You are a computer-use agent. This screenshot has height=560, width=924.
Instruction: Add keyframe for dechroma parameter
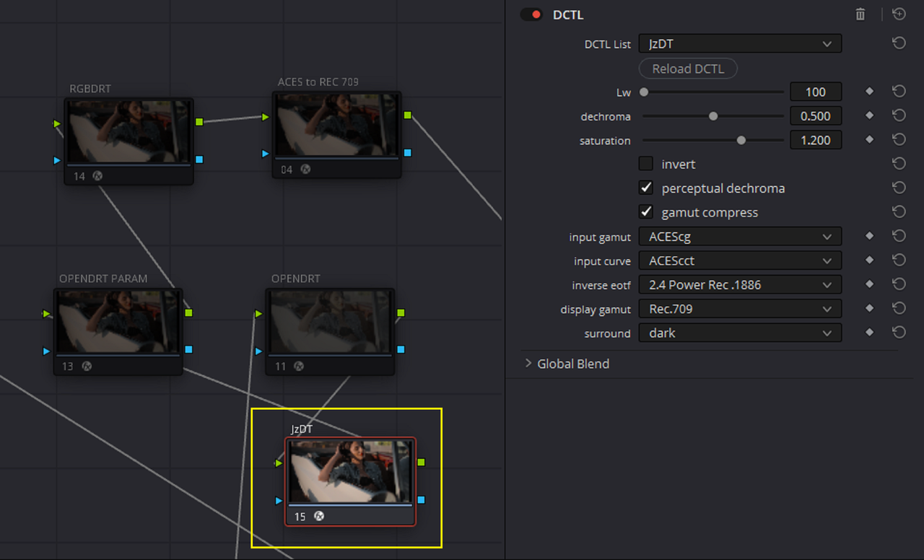coord(869,115)
